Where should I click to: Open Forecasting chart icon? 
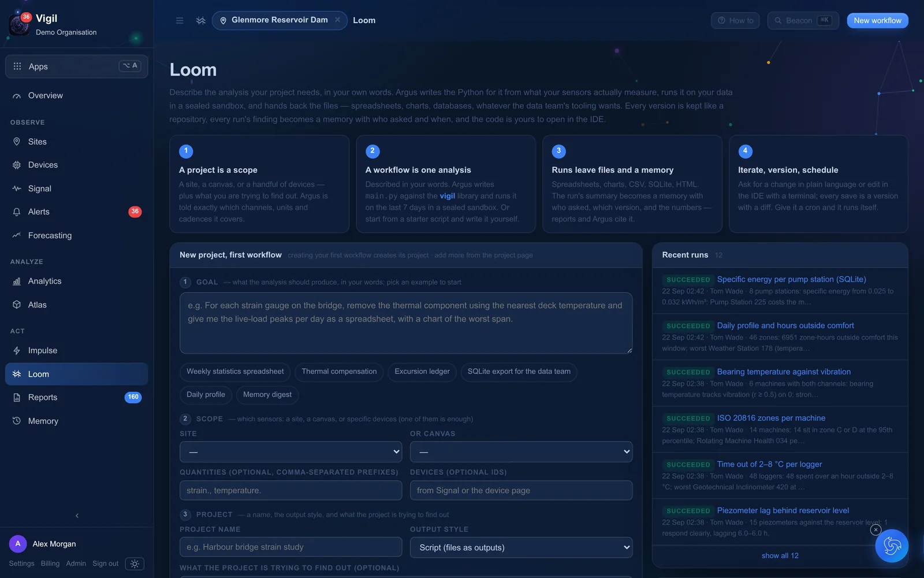[x=17, y=235]
